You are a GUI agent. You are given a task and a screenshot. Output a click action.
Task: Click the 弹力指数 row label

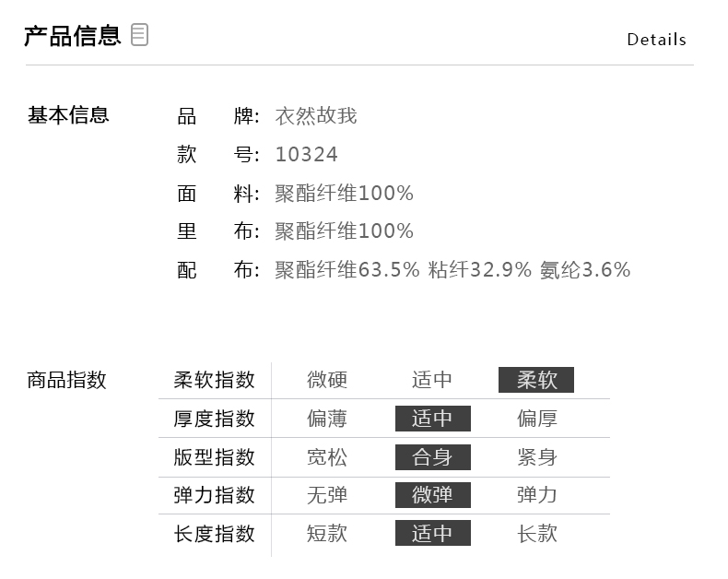point(214,495)
